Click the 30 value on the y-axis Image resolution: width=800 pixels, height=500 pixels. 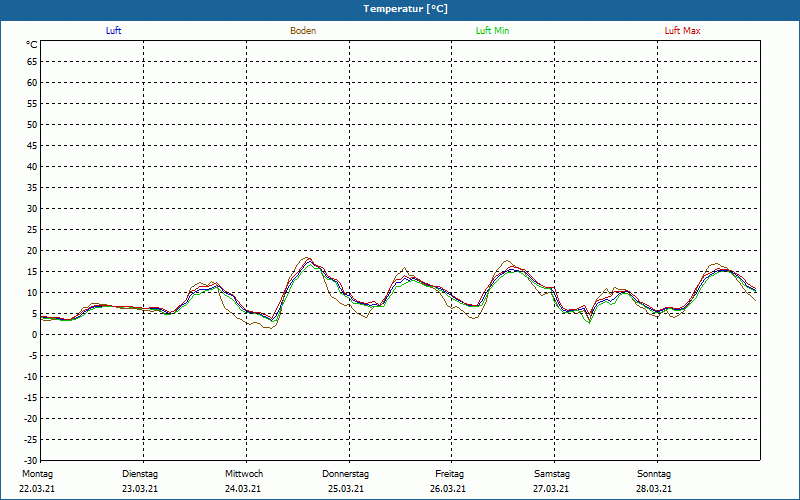tap(32, 209)
